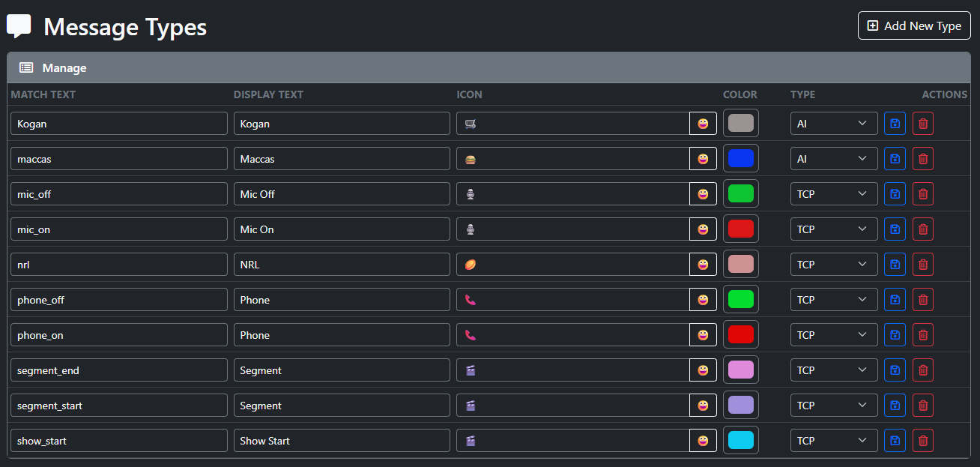Screen dimensions: 980x467
Task: Open the type dropdown for maccas
Action: [x=833, y=159]
